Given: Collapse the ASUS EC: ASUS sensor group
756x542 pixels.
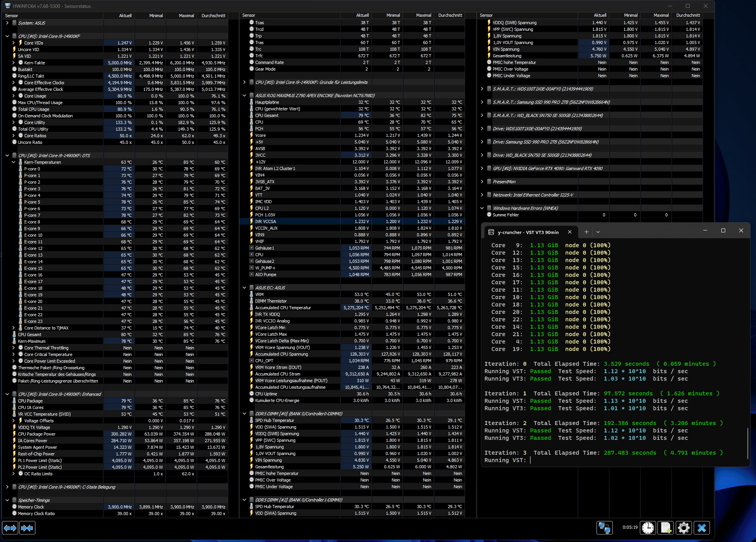Looking at the screenshot, I should (x=245, y=288).
